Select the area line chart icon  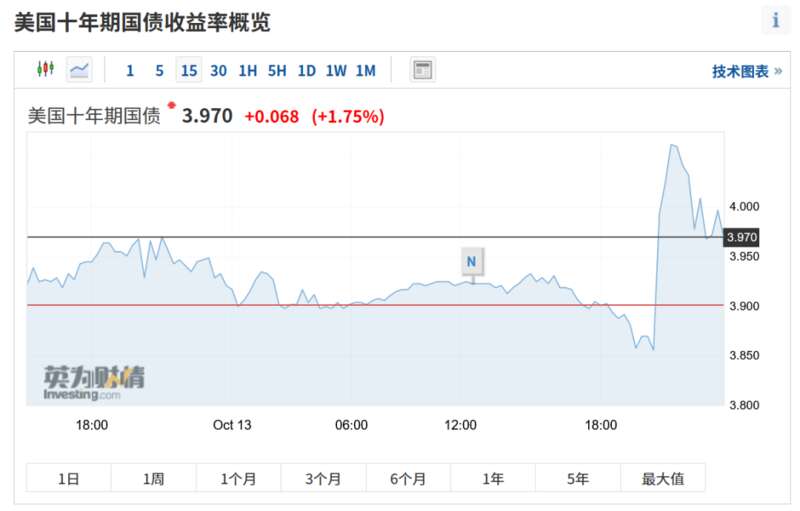coord(79,69)
